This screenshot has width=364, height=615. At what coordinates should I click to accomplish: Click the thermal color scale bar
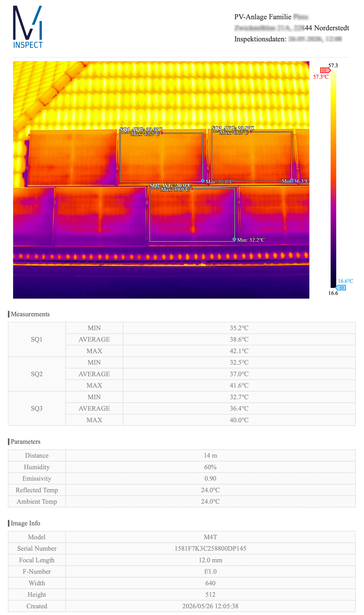click(x=334, y=179)
